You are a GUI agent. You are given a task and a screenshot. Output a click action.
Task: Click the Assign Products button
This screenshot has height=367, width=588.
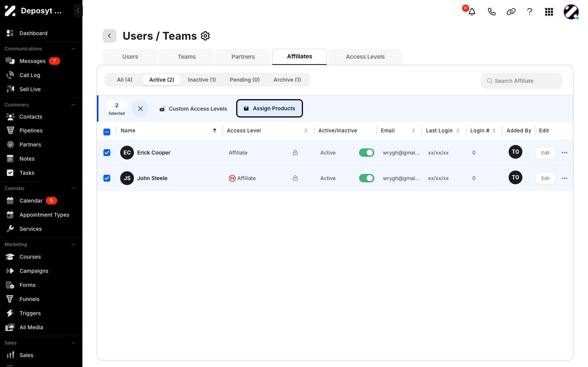269,108
